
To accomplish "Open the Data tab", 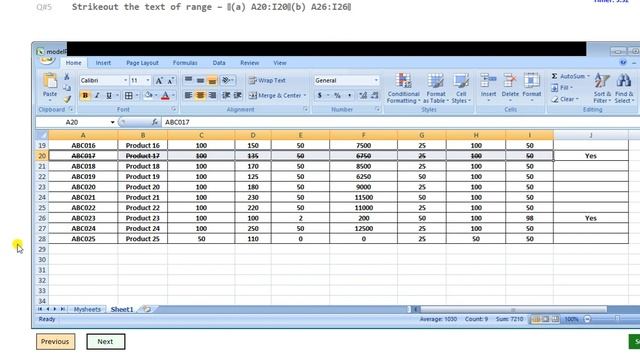I will tap(219, 63).
